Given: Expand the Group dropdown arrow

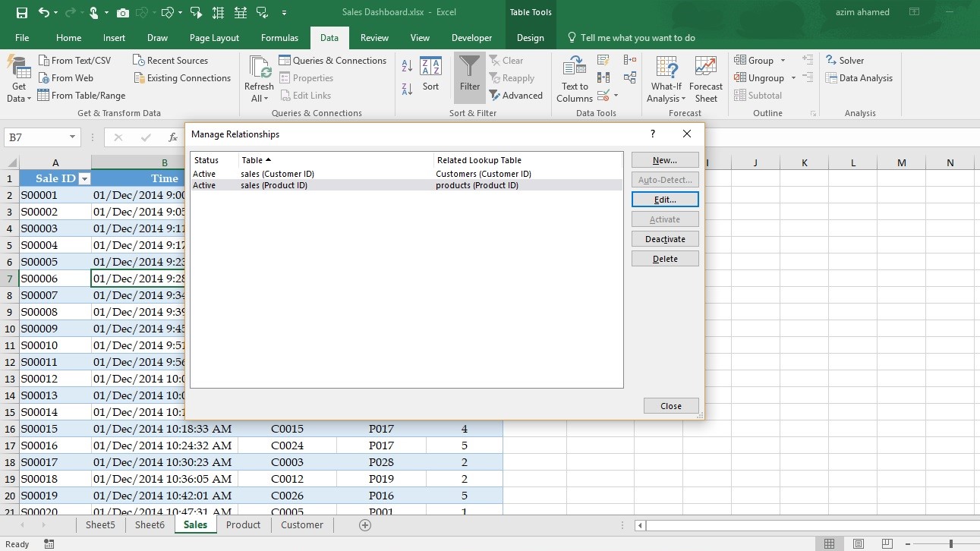Looking at the screenshot, I should point(783,61).
